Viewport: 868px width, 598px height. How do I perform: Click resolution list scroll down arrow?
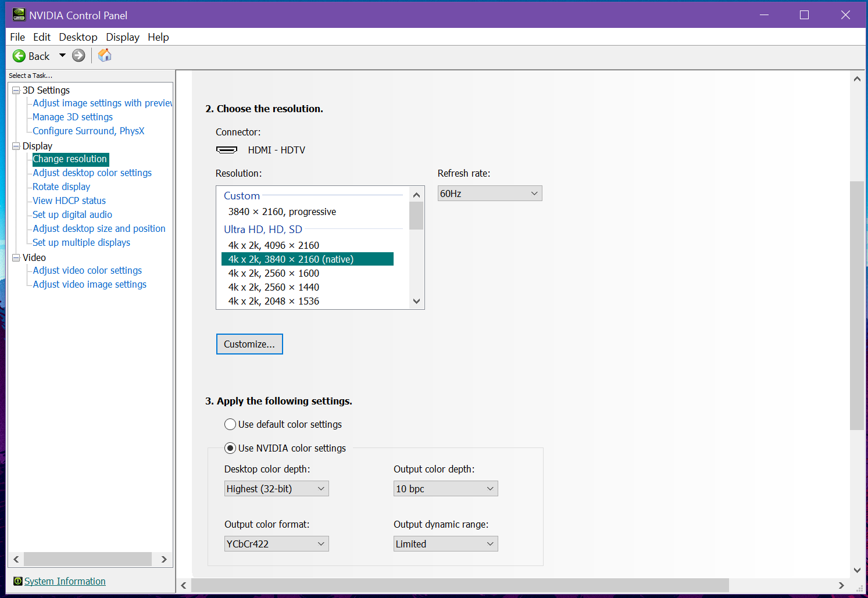click(416, 301)
